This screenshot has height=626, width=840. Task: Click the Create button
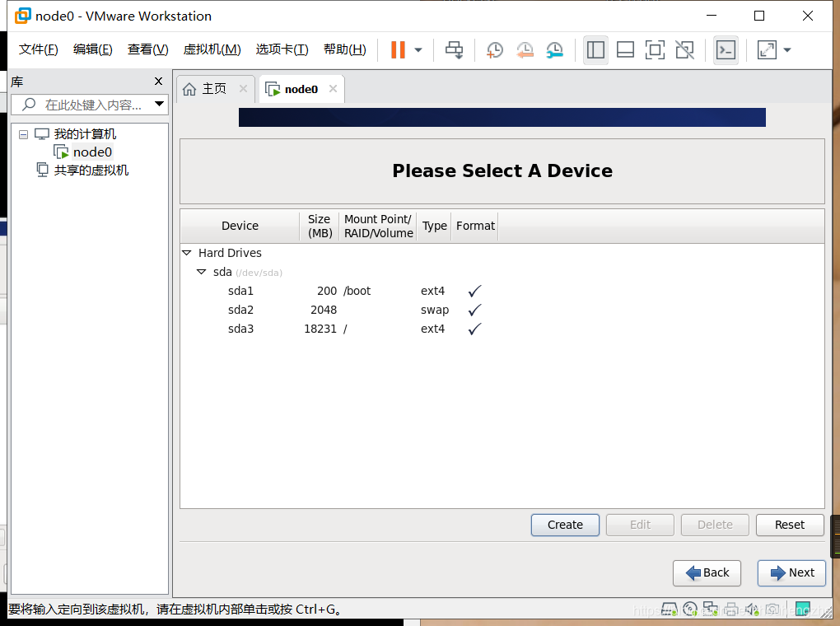click(x=565, y=525)
